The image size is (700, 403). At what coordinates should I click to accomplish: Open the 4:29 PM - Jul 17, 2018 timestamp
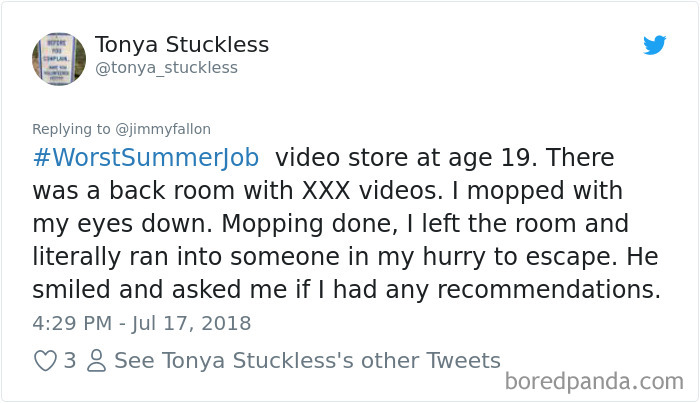(x=142, y=323)
